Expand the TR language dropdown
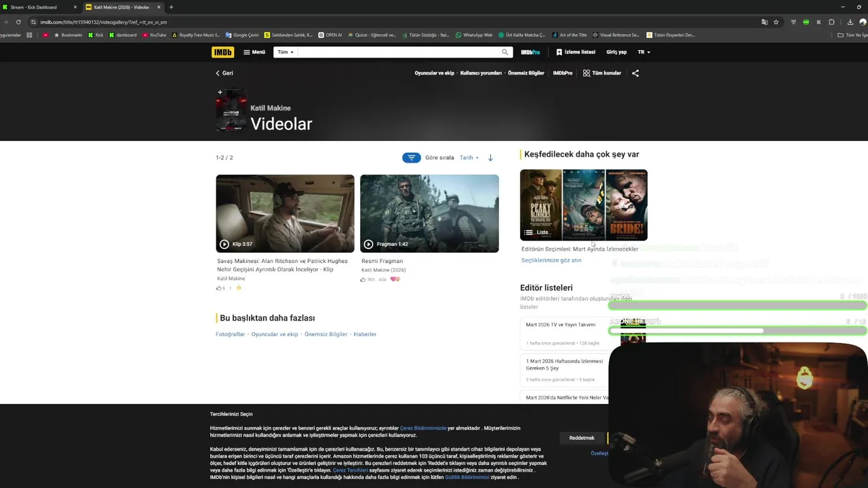This screenshot has width=868, height=488. click(x=644, y=52)
